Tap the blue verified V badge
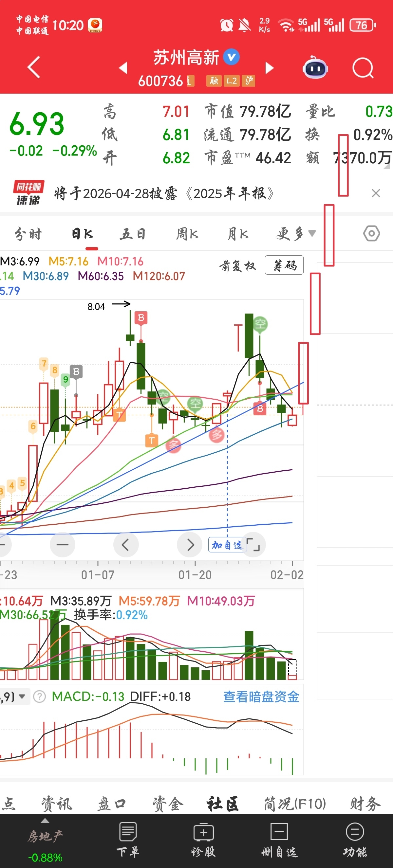The width and height of the screenshot is (393, 868). 232,57
